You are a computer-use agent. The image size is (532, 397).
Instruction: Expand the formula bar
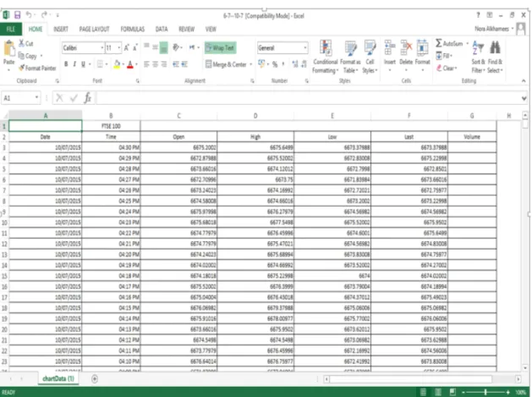pos(524,98)
